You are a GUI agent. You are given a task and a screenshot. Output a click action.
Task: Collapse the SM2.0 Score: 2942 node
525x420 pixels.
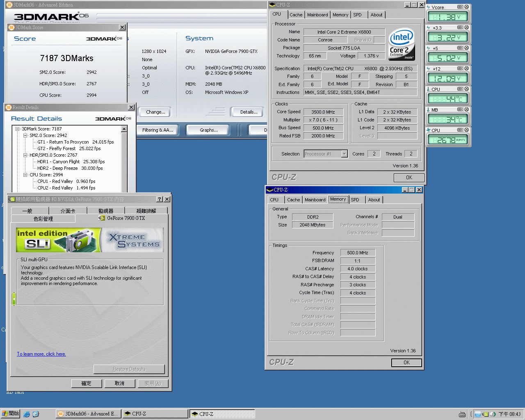[25, 135]
